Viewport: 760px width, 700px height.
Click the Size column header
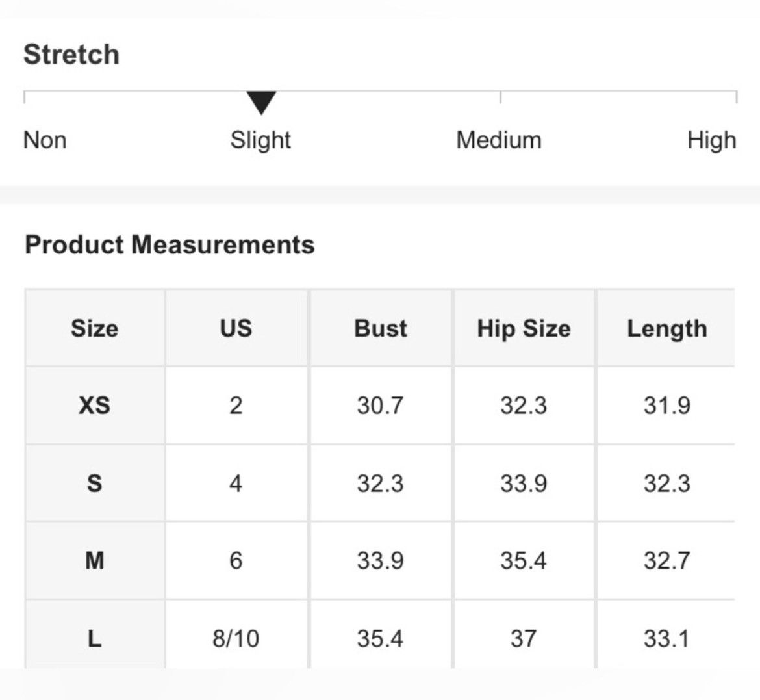(x=95, y=328)
